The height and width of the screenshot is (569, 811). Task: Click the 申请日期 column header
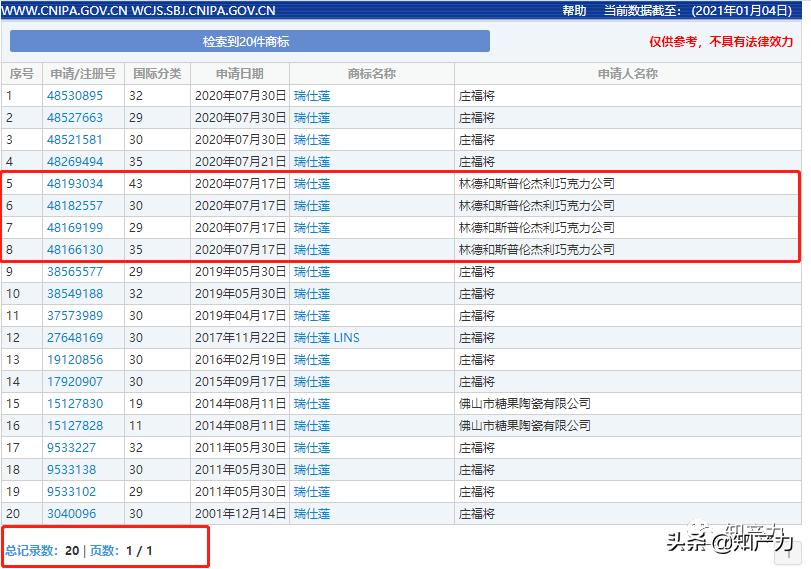pos(239,73)
